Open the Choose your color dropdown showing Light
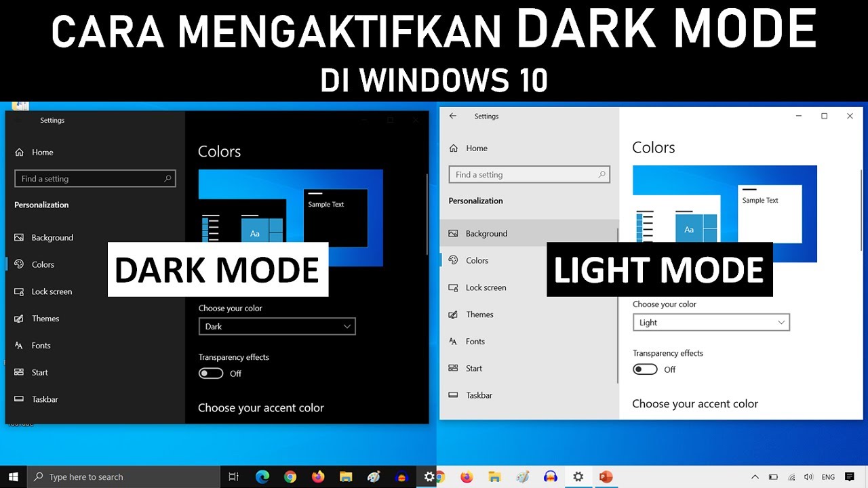The width and height of the screenshot is (868, 488). click(x=711, y=323)
